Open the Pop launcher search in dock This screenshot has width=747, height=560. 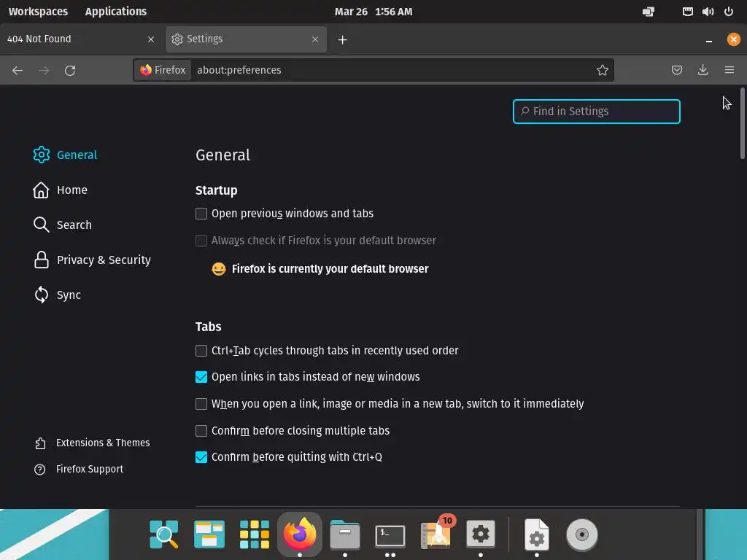[x=164, y=534]
